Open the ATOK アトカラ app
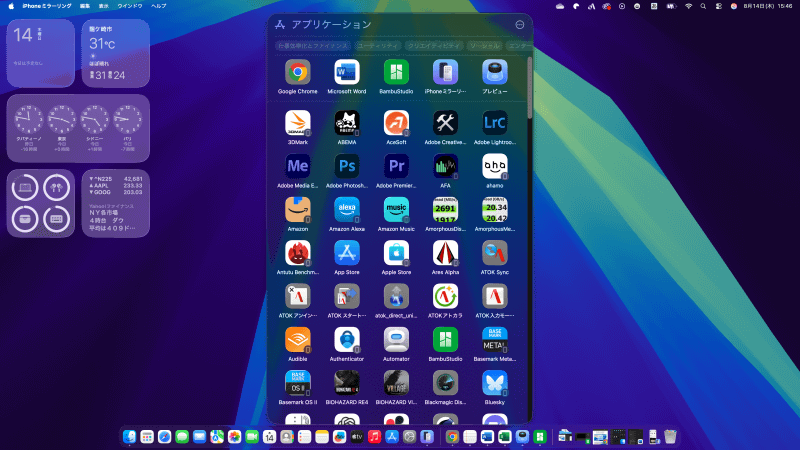The height and width of the screenshot is (450, 800). tap(445, 296)
